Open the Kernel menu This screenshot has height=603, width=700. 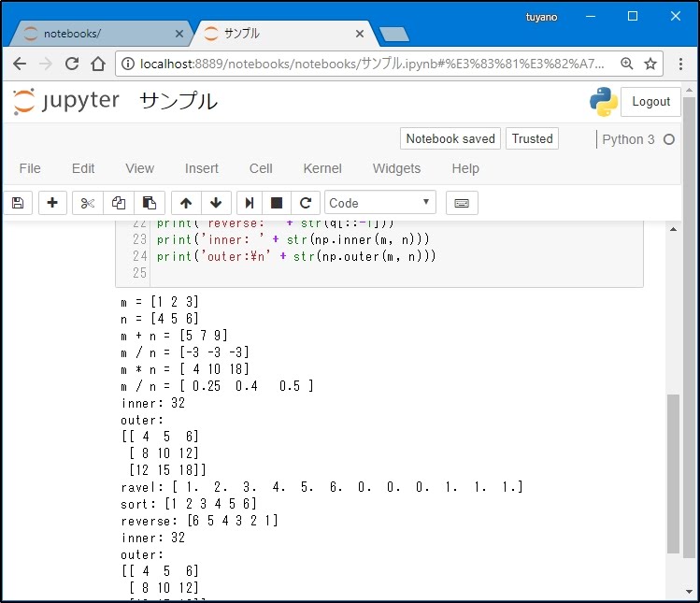(x=322, y=168)
